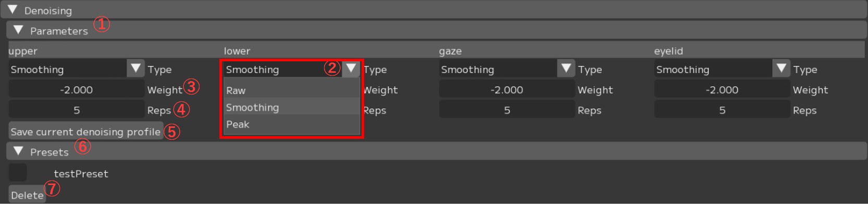Open the gaze Type dropdown arrow
Image resolution: width=868 pixels, height=210 pixels.
pyautogui.click(x=566, y=69)
